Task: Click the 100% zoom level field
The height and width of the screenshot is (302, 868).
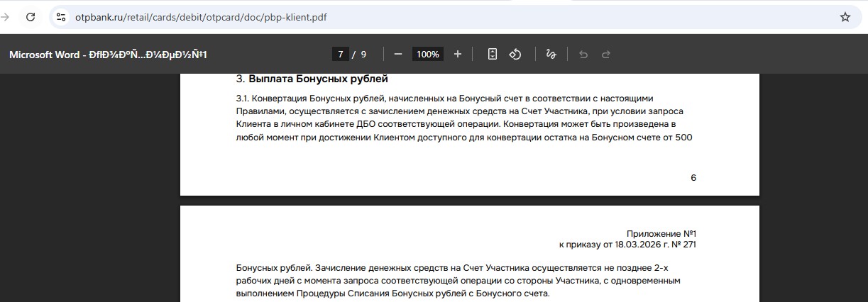Action: [x=427, y=55]
